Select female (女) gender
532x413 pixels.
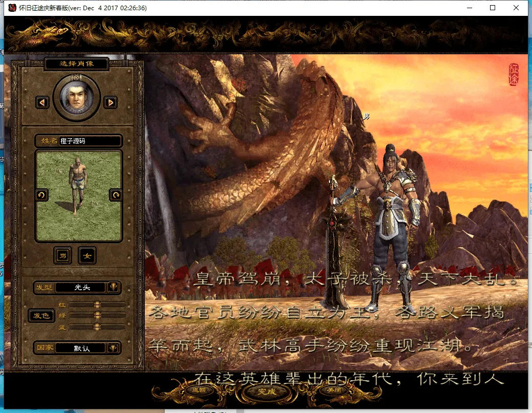87,256
